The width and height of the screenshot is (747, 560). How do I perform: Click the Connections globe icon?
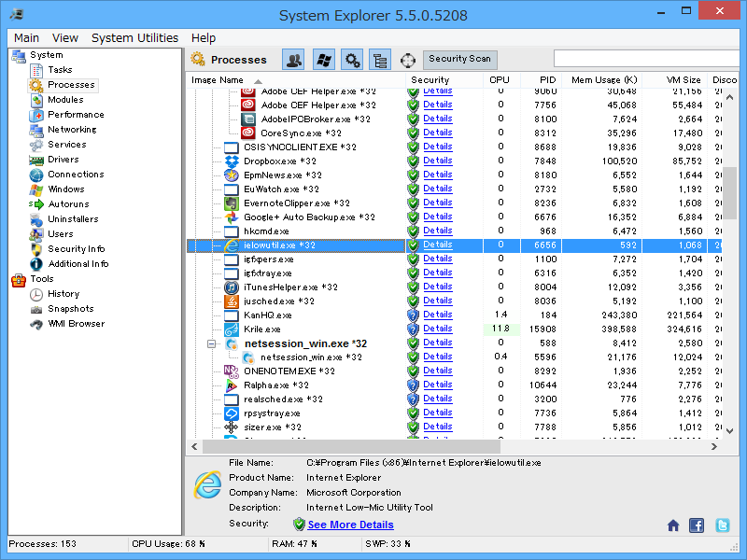click(x=36, y=175)
